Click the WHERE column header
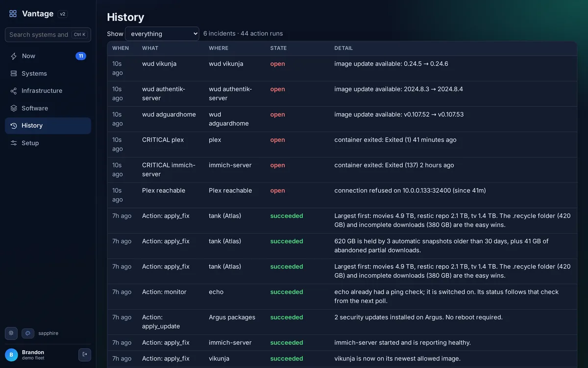Viewport: 588px width, 368px height. (220, 48)
